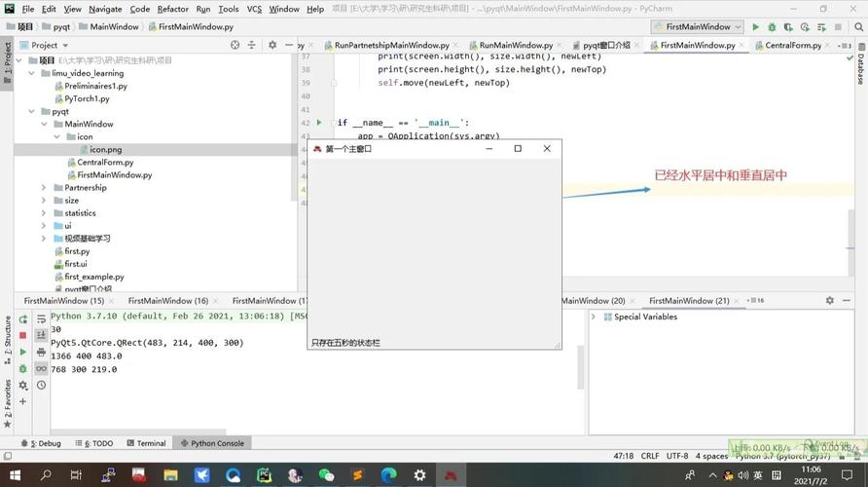Toggle scroll to end icon in console
The image size is (868, 487).
coord(42,335)
